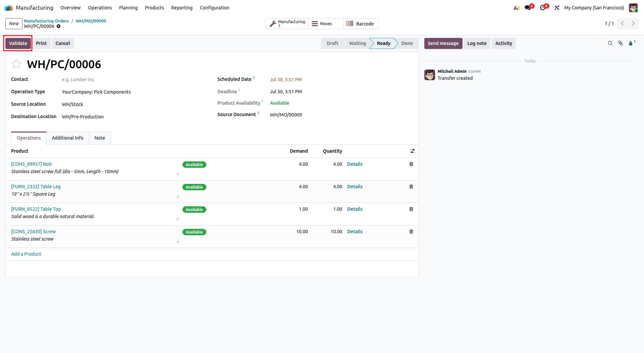Screen dimensions: 644x353
Task: Open the Reporting menu
Action: [x=182, y=8]
